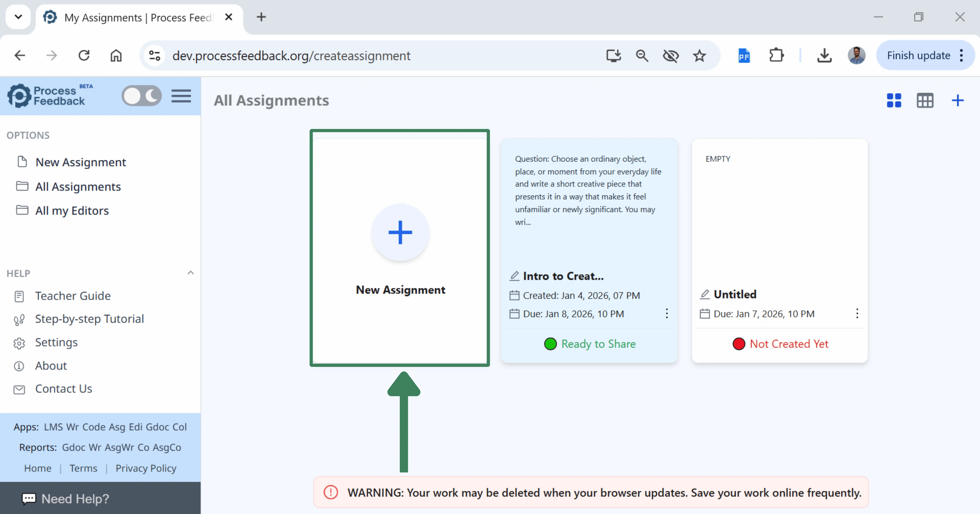Screen dimensions: 980x514
Task: Collapse the HELP section chevron
Action: [x=191, y=273]
